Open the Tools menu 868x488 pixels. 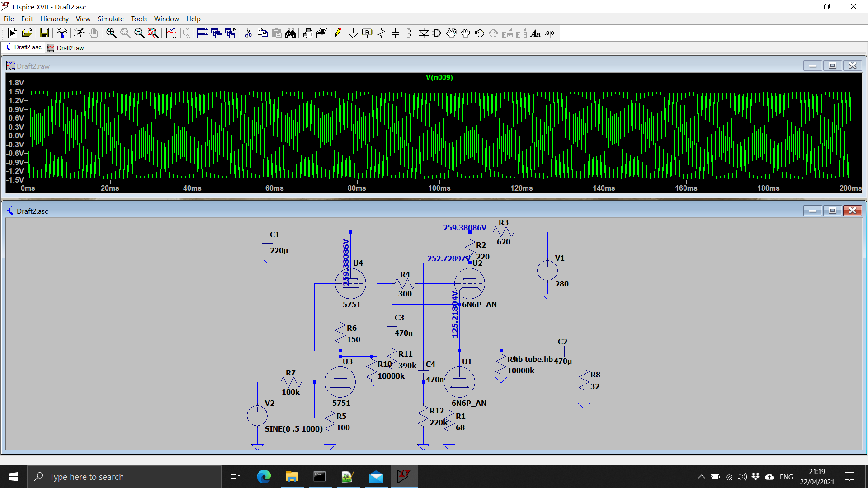pyautogui.click(x=139, y=19)
